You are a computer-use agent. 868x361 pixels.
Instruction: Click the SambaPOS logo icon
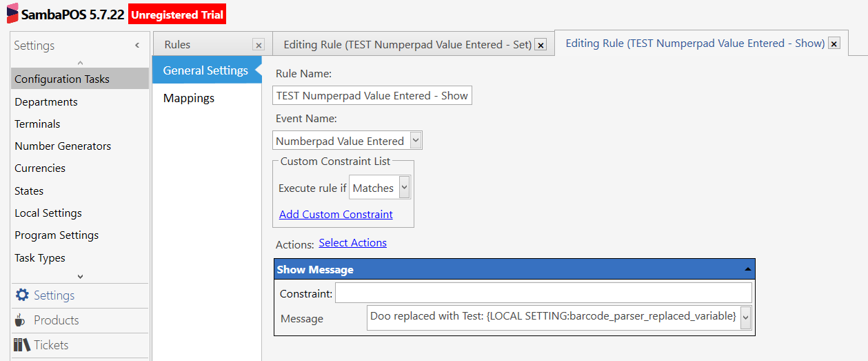coord(12,14)
